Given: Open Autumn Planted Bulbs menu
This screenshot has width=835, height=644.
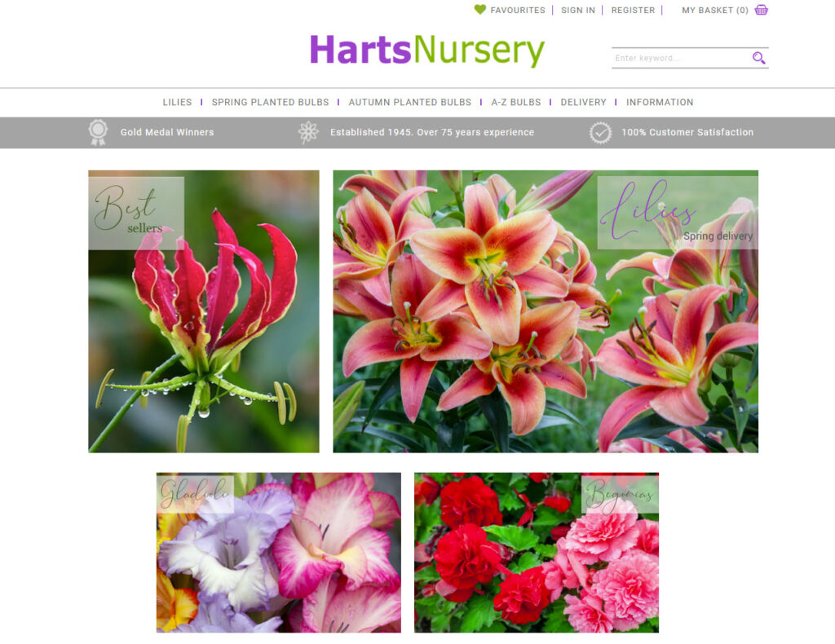Looking at the screenshot, I should pyautogui.click(x=410, y=102).
